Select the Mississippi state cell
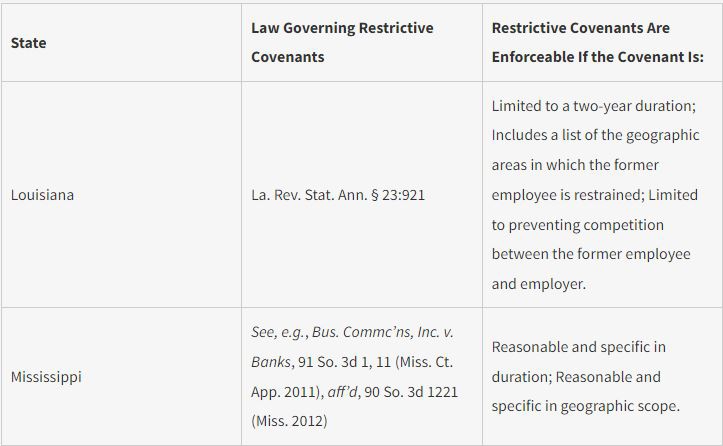The height and width of the screenshot is (446, 723). pos(46,377)
